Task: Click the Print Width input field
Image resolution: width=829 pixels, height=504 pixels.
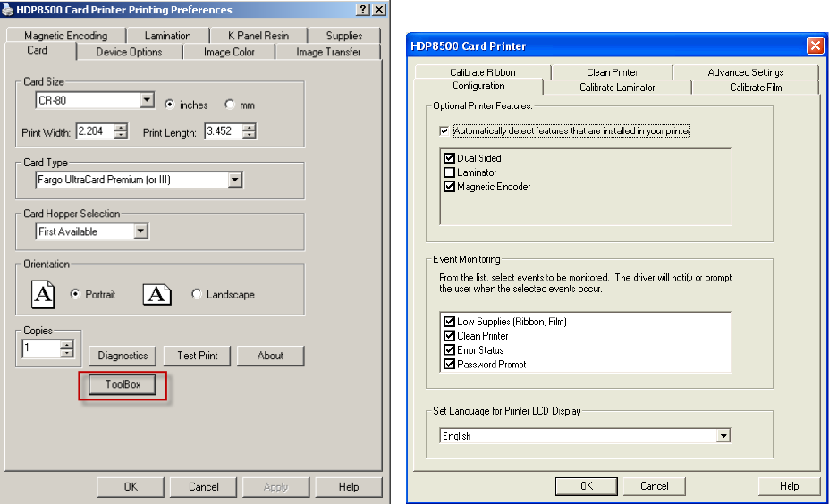Action: [95, 131]
